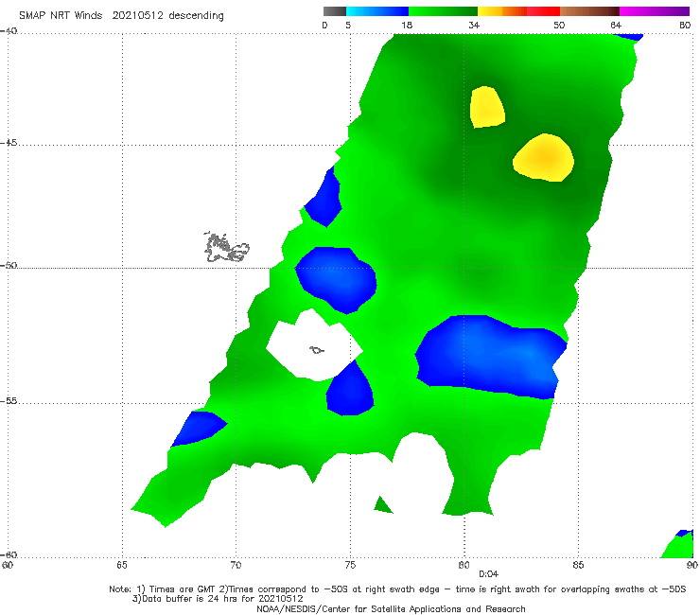700x615 pixels.
Task: Click the yellow-to-red 34–50 color bar segment
Action: [x=518, y=11]
